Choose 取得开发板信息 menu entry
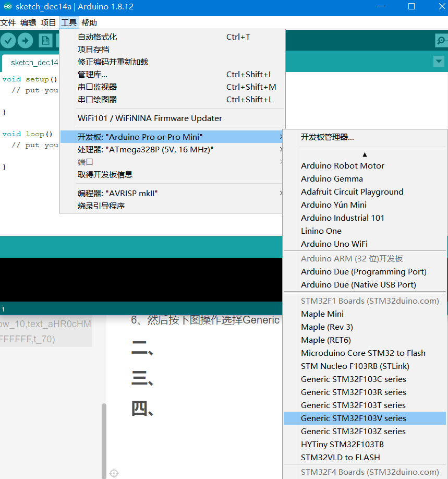 pyautogui.click(x=172, y=175)
